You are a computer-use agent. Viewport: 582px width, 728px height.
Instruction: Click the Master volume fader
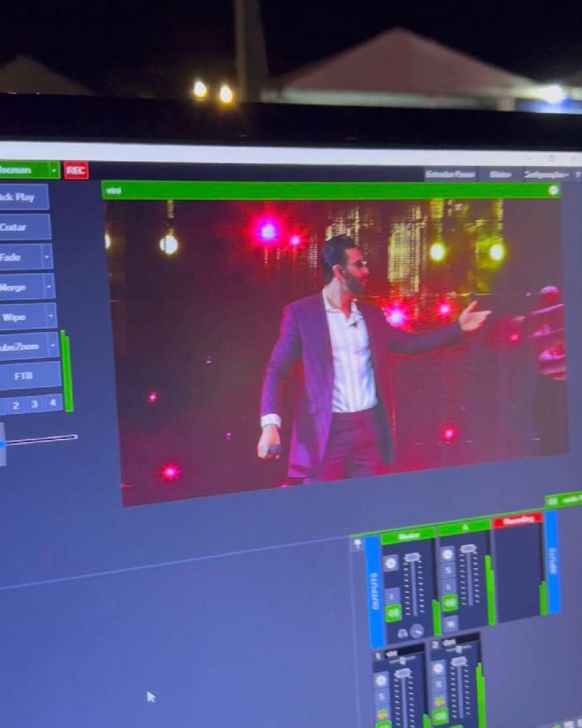click(412, 558)
